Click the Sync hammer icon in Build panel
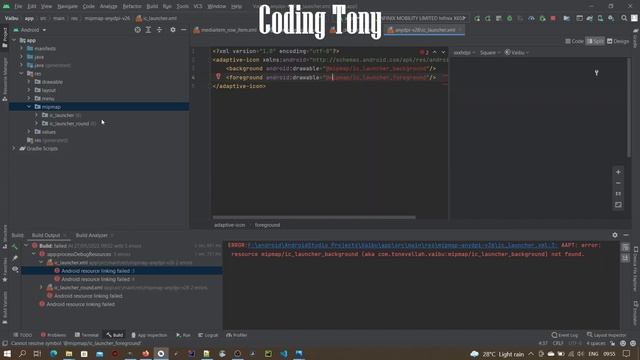This screenshot has height=360, width=640. point(15,247)
